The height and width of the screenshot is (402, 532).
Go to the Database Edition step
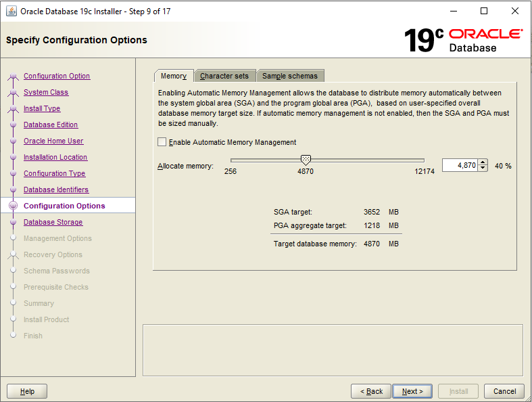click(x=51, y=125)
